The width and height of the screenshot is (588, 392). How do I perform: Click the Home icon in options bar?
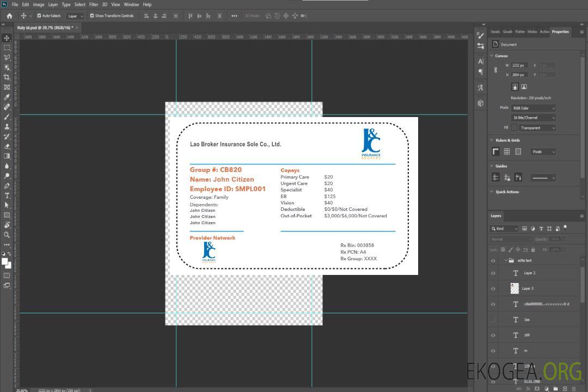9,16
